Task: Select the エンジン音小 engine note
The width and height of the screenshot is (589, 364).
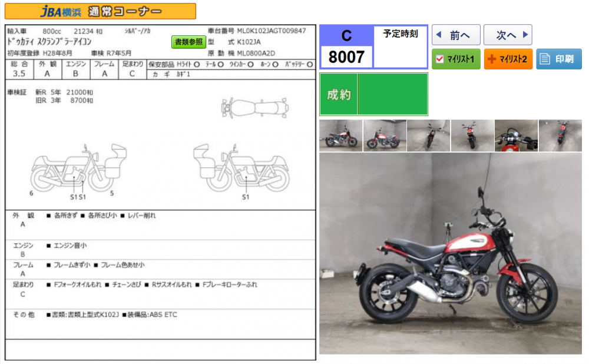Action: click(70, 246)
